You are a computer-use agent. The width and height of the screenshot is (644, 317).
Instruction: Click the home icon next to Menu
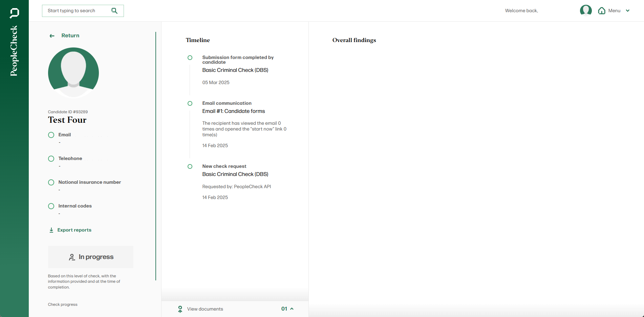[x=601, y=11]
